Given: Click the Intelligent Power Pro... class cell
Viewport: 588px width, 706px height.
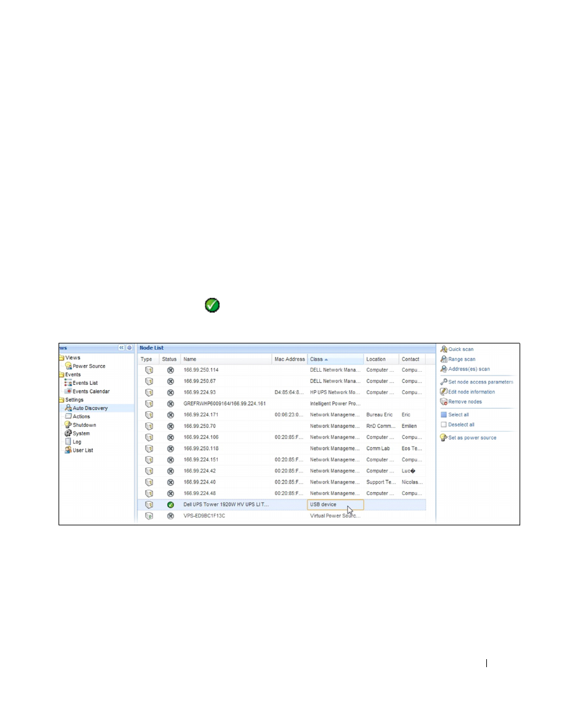Looking at the screenshot, I should coord(335,404).
